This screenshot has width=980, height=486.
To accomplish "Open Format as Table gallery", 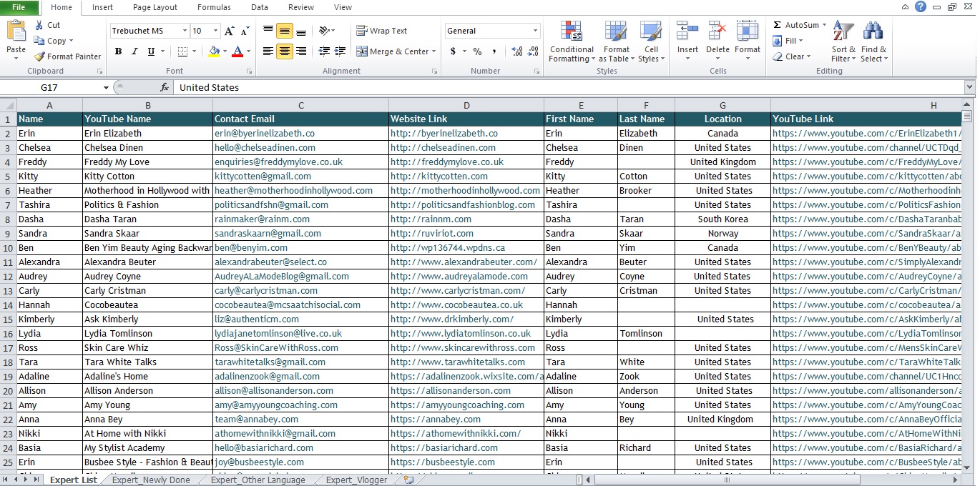I will [x=617, y=41].
